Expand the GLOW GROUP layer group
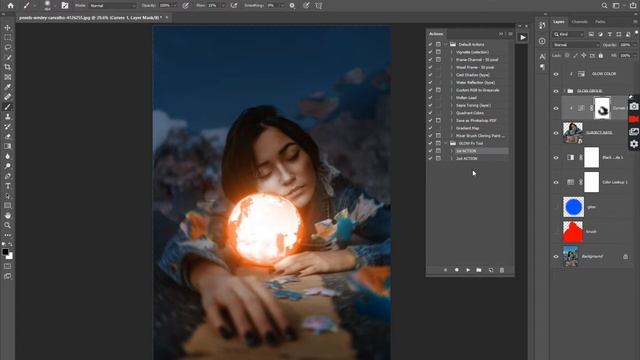Image resolution: width=640 pixels, height=360 pixels. click(564, 91)
